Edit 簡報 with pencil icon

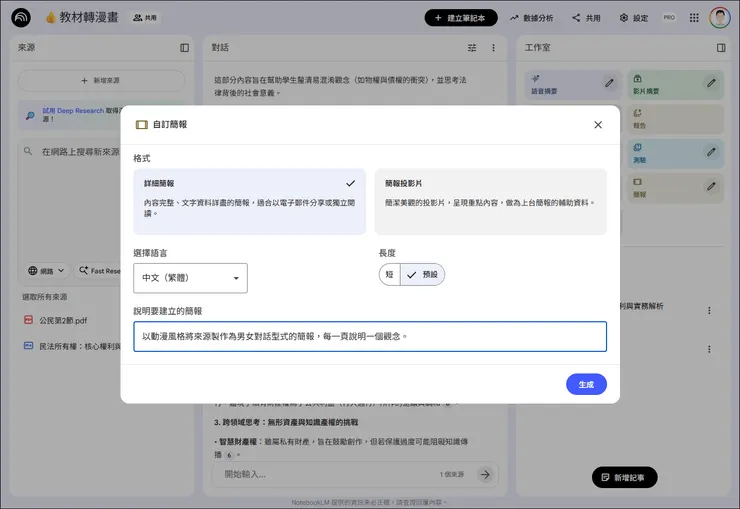pyautogui.click(x=711, y=186)
